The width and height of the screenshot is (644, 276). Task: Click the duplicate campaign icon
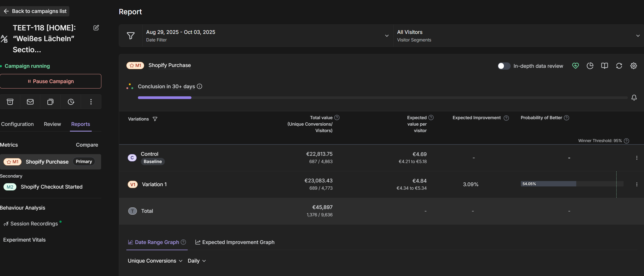click(x=50, y=102)
